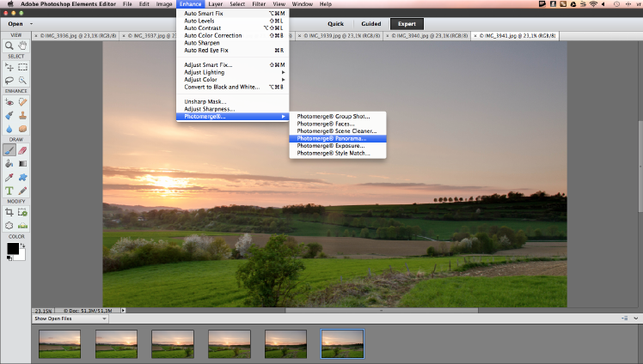
Task: Select the Eraser tool
Action: [x=22, y=150]
